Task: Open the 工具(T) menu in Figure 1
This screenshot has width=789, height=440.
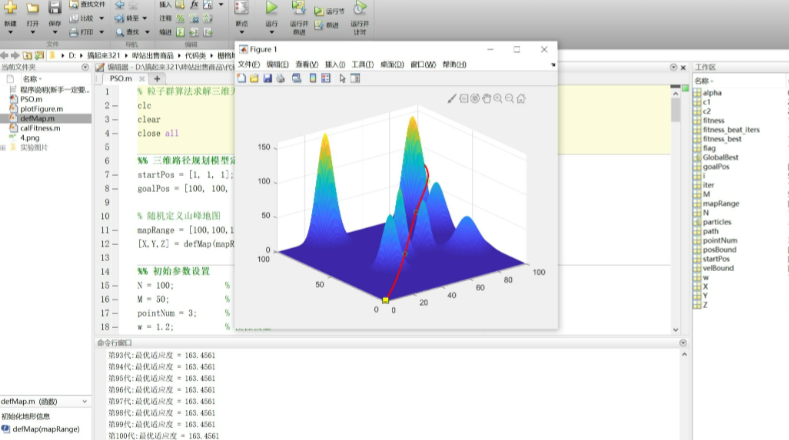Action: 362,64
